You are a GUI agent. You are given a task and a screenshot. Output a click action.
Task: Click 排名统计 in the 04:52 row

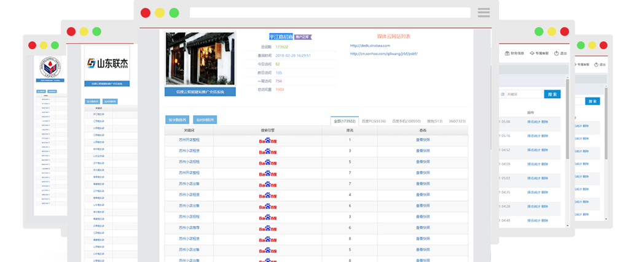(x=534, y=150)
